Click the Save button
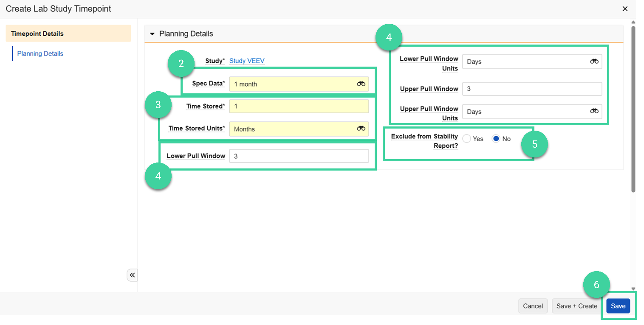This screenshot has height=325, width=644. coord(618,305)
